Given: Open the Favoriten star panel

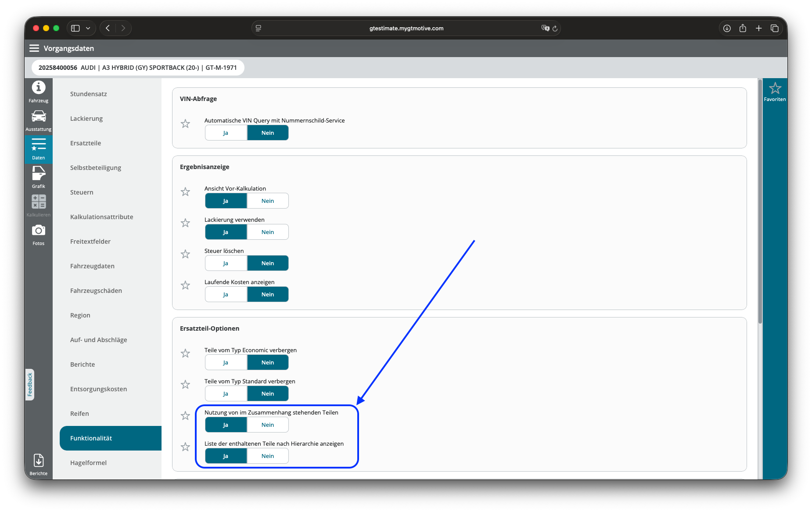Looking at the screenshot, I should tap(775, 92).
